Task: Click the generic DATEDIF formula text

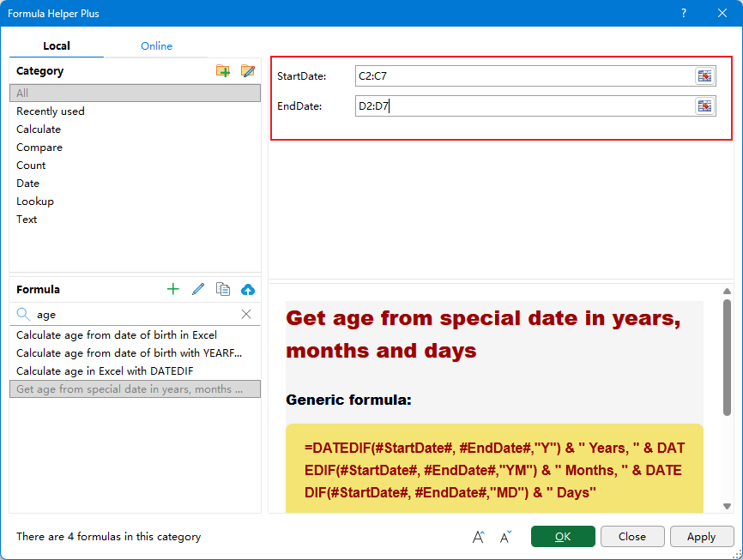Action: click(x=495, y=470)
